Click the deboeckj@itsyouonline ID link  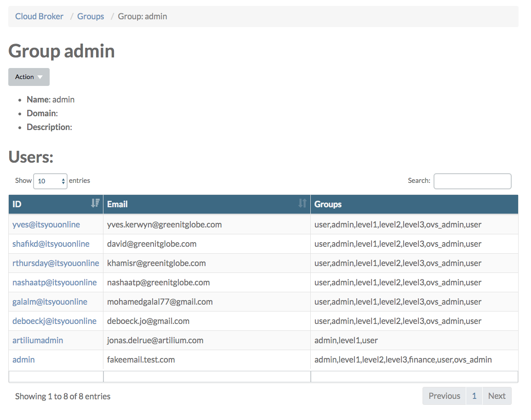click(x=54, y=321)
